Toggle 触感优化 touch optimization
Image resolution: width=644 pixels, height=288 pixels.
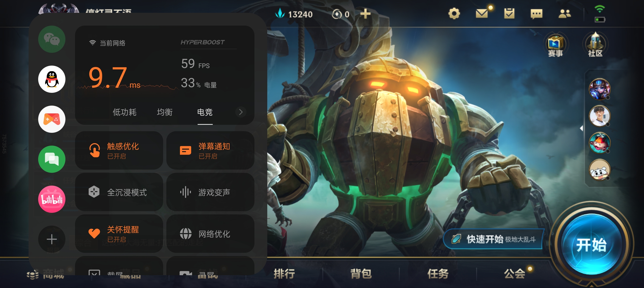pyautogui.click(x=119, y=150)
